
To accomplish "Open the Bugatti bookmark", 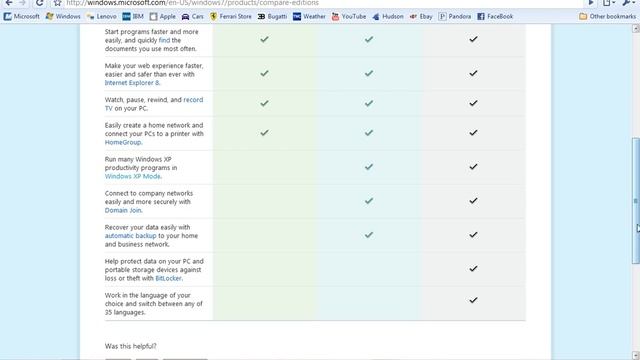I will (x=272, y=16).
